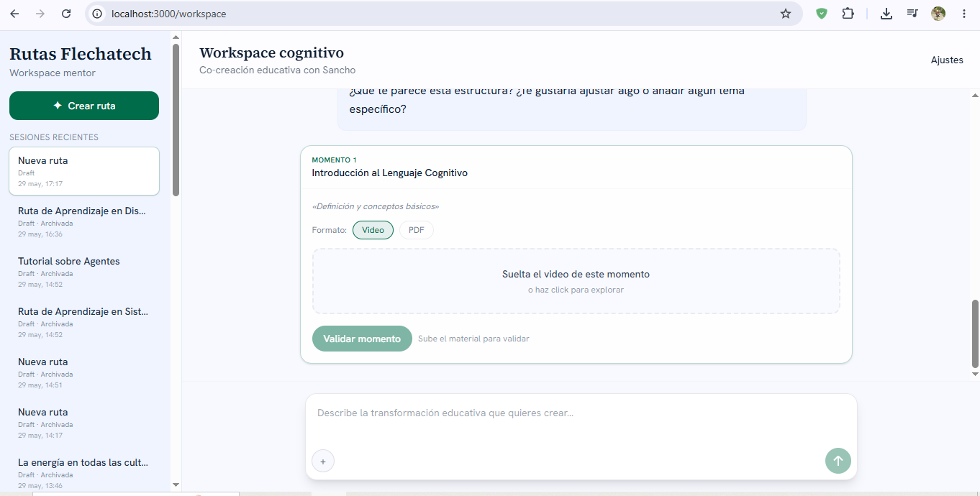Viewport: 980px width, 496px height.
Task: Click the sidebar scrollbar thumb
Action: pyautogui.click(x=176, y=119)
